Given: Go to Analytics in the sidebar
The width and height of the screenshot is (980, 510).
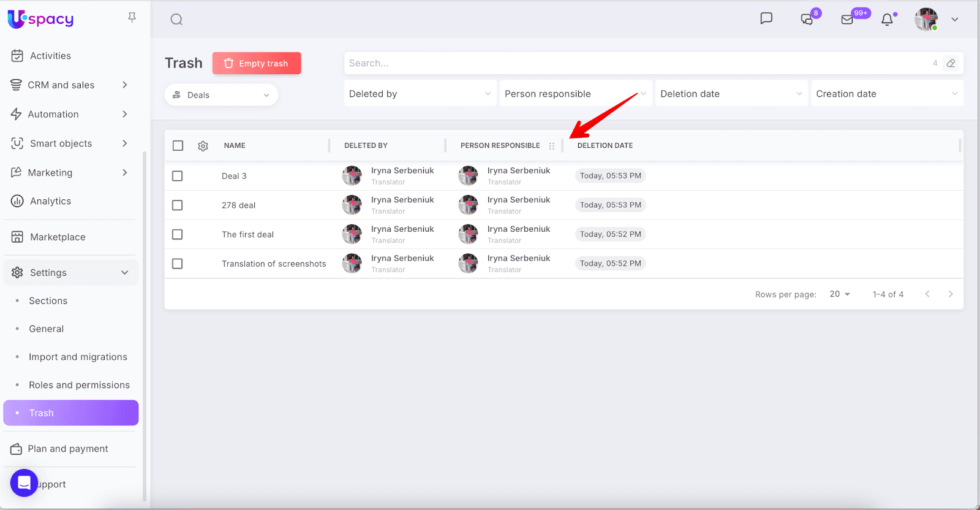Looking at the screenshot, I should pyautogui.click(x=50, y=201).
